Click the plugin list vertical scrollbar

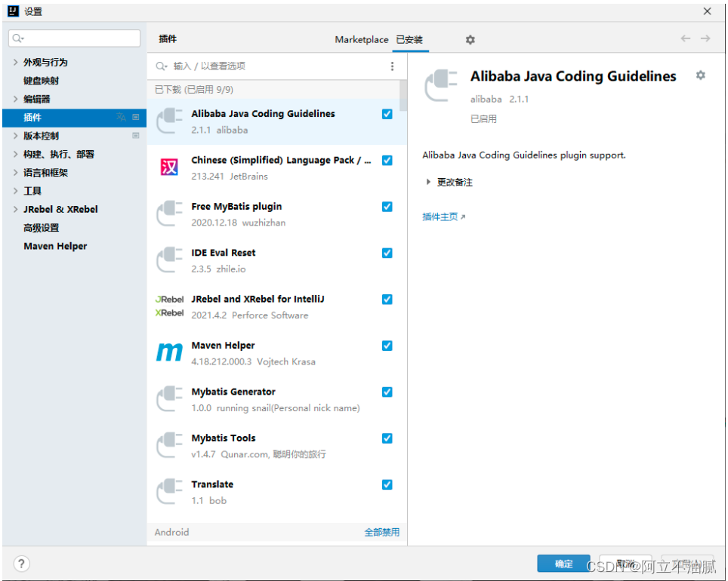tap(403, 96)
